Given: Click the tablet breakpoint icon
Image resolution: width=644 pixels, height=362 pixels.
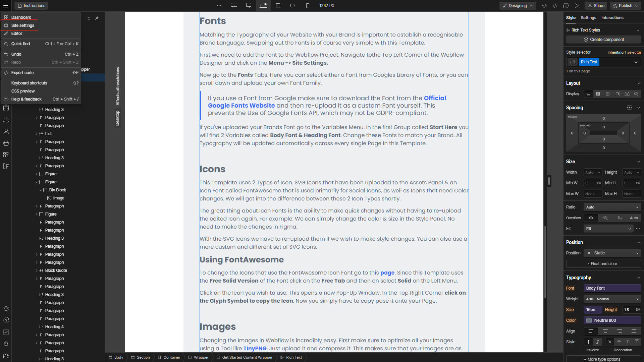Looking at the screenshot, I should pyautogui.click(x=278, y=6).
